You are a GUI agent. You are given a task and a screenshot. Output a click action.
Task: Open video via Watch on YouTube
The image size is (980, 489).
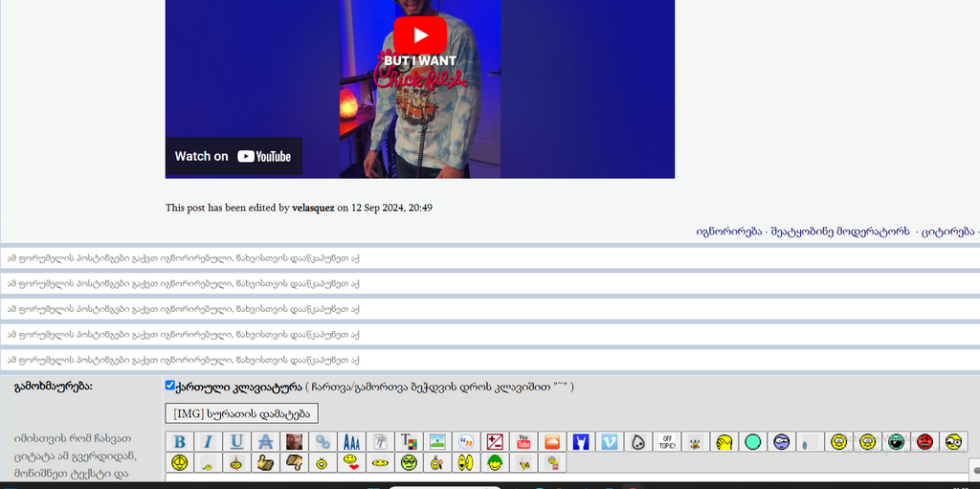click(x=234, y=156)
